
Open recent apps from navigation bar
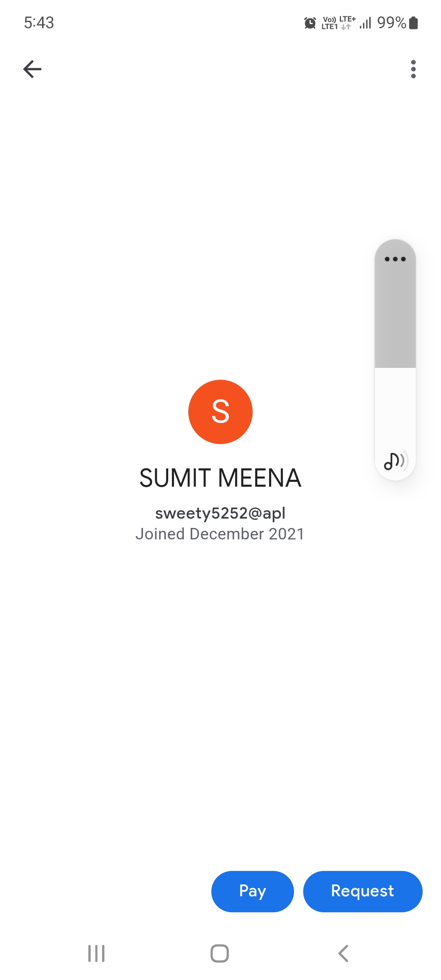pos(96,953)
